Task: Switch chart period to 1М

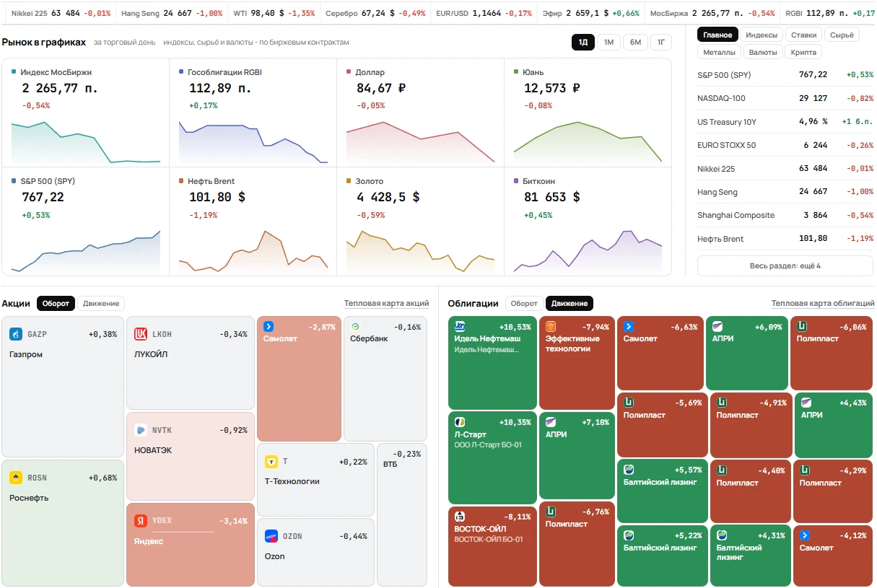Action: click(x=608, y=43)
